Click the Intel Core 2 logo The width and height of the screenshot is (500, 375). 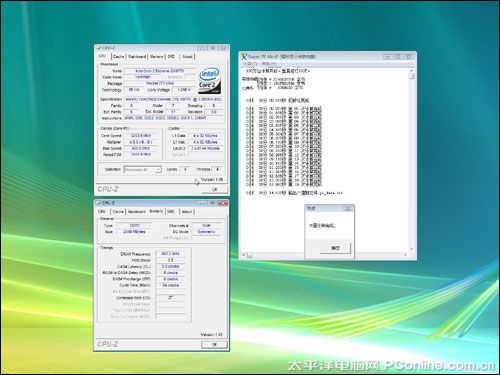[209, 81]
